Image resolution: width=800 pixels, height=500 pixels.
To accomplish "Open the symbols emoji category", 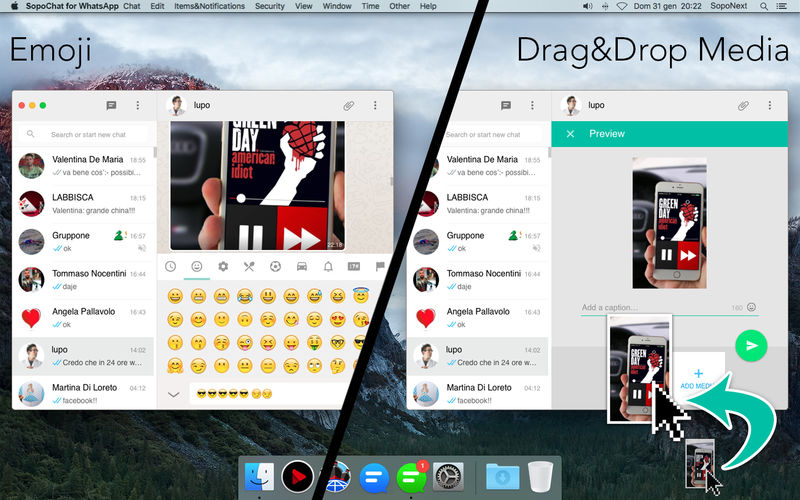I will coord(354,266).
